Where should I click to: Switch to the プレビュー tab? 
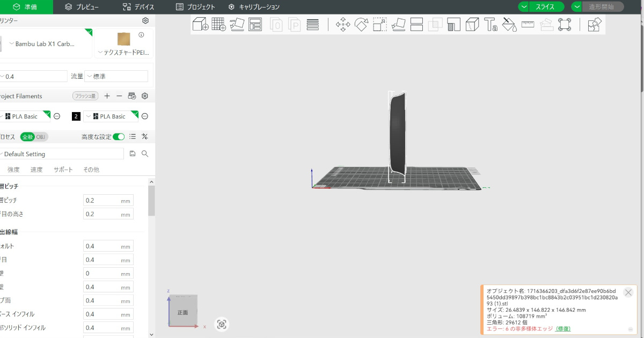(x=82, y=7)
